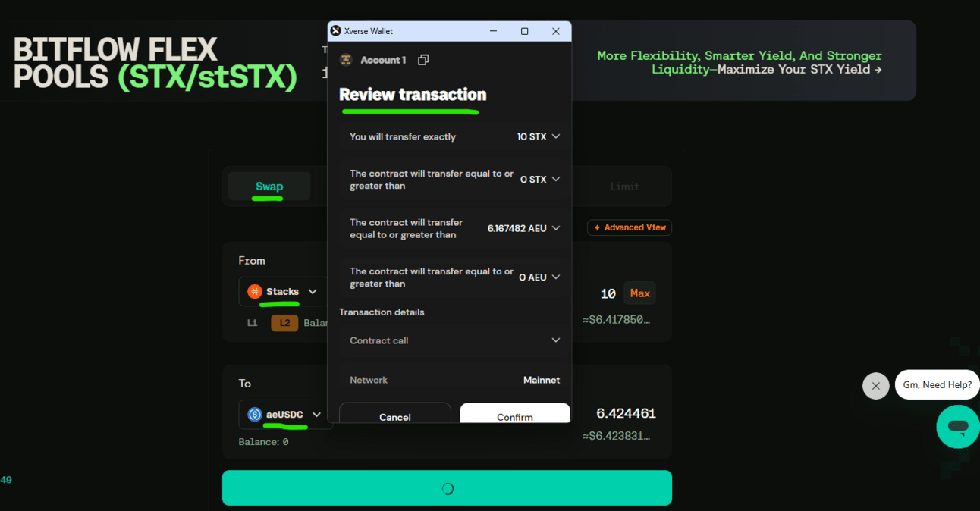980x511 pixels.
Task: Click the Stacks token icon in From selector
Action: pos(255,292)
